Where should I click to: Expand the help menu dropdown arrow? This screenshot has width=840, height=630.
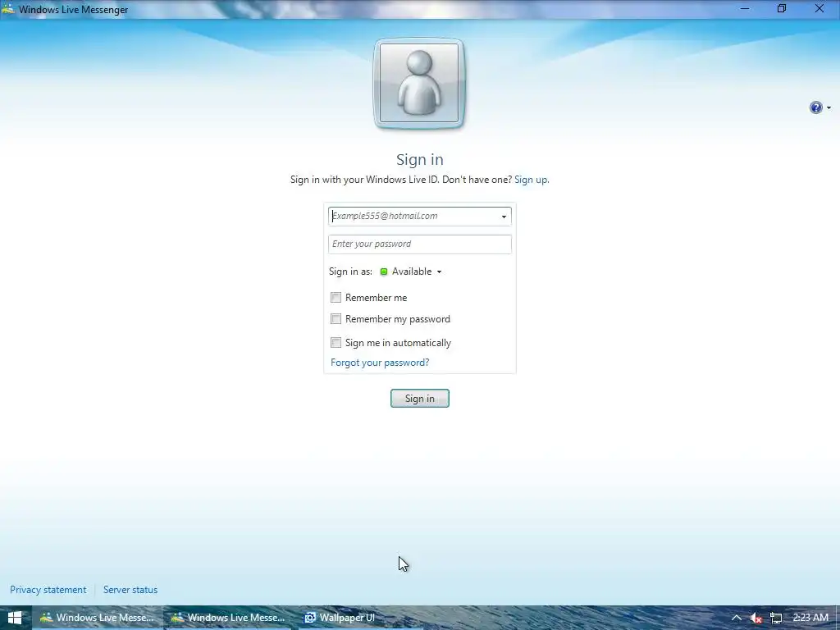(x=829, y=107)
